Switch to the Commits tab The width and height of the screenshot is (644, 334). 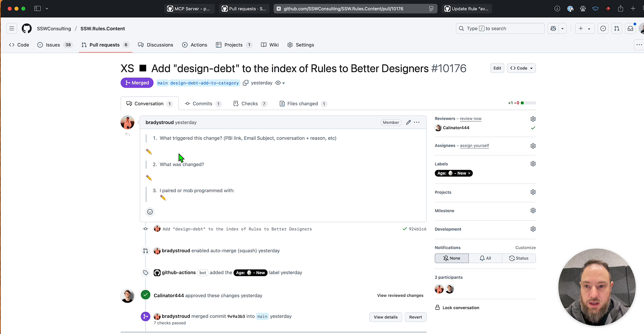click(203, 103)
